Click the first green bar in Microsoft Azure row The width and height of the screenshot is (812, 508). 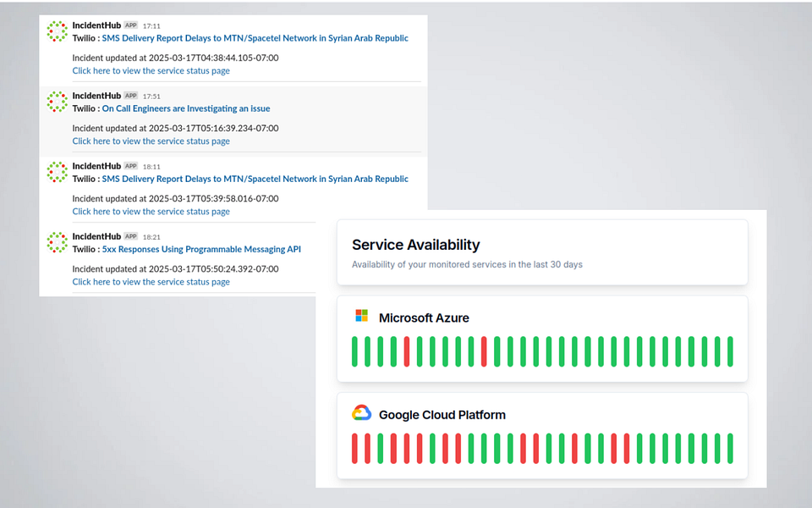coord(354,351)
